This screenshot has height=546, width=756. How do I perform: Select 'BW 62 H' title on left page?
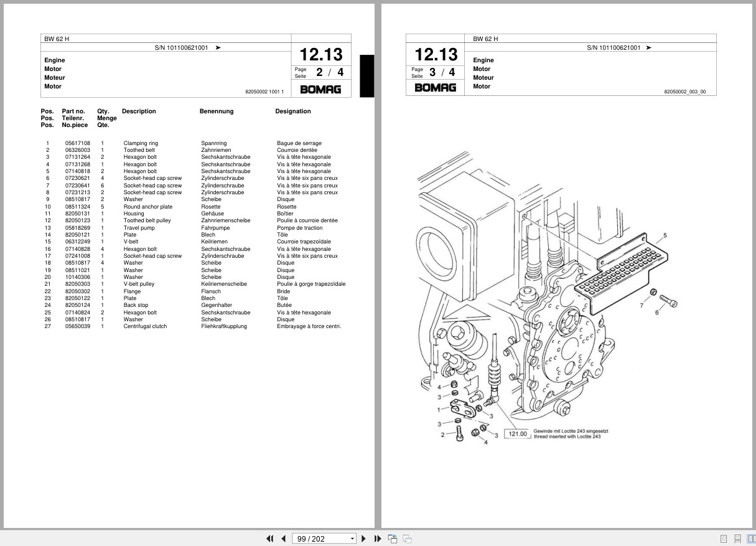click(x=57, y=39)
